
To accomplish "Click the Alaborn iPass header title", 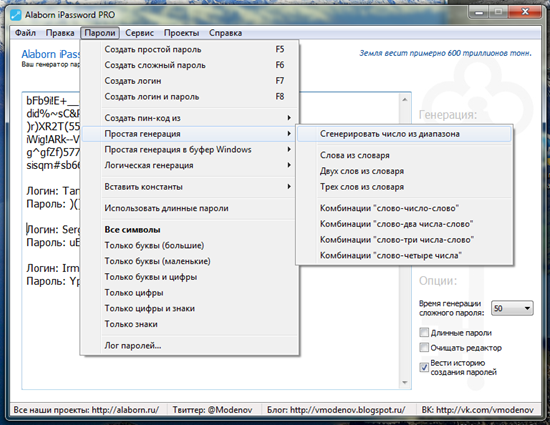I will (51, 54).
